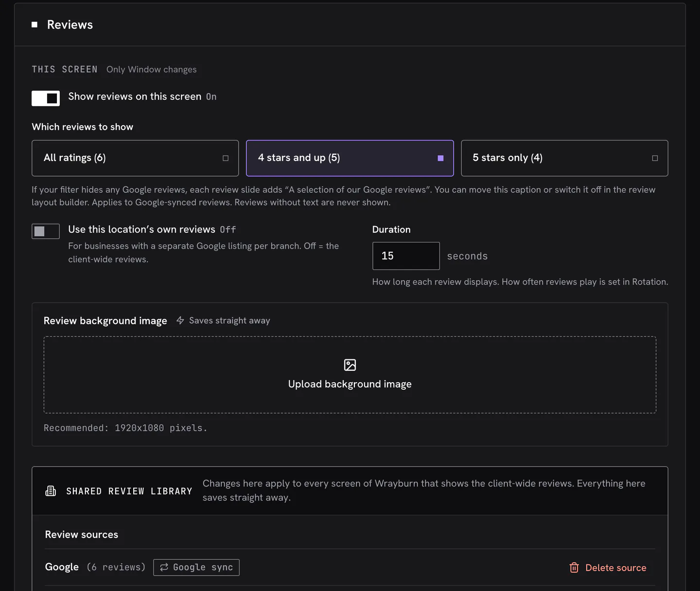Pick the 5 stars only (4) option
Image resolution: width=700 pixels, height=591 pixels.
coord(564,158)
